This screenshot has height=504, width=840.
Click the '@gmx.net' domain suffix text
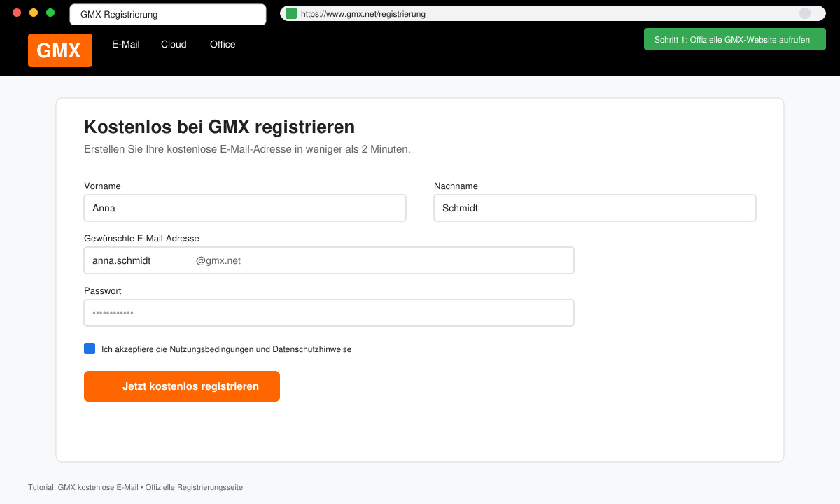tap(218, 260)
